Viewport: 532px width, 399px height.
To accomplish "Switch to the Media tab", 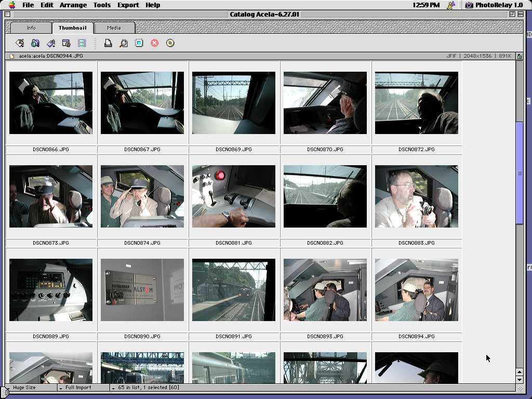I will point(114,28).
